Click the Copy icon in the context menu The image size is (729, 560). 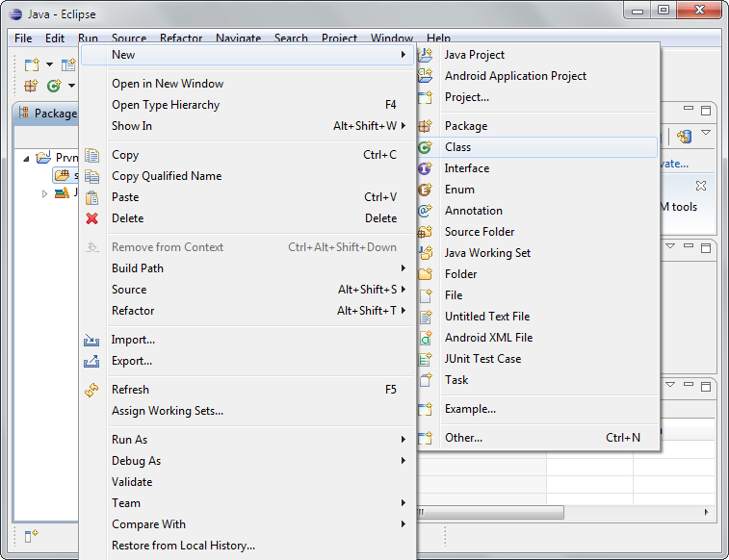92,155
